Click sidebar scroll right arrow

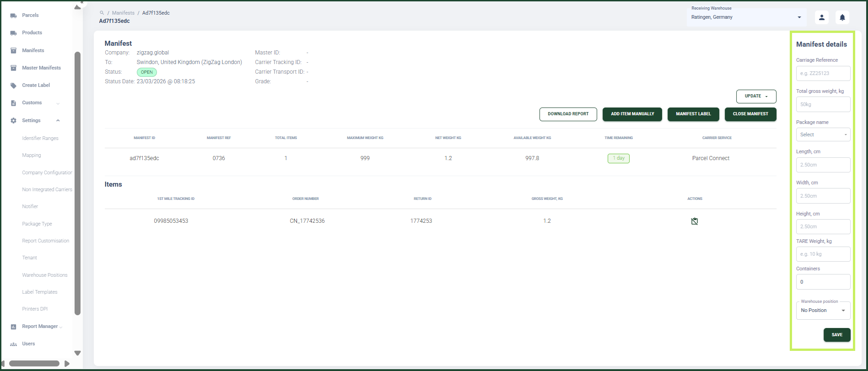coord(67,364)
